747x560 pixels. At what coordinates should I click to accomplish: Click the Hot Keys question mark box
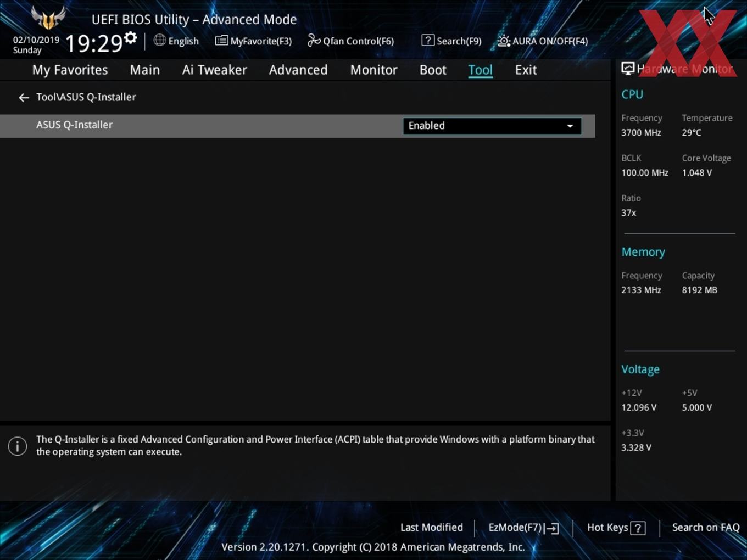pos(638,528)
